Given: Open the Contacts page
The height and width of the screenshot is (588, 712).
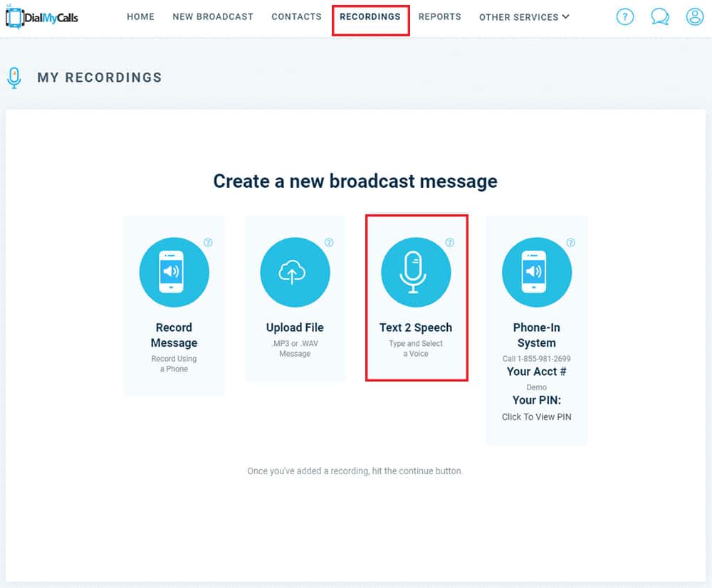Looking at the screenshot, I should [296, 17].
